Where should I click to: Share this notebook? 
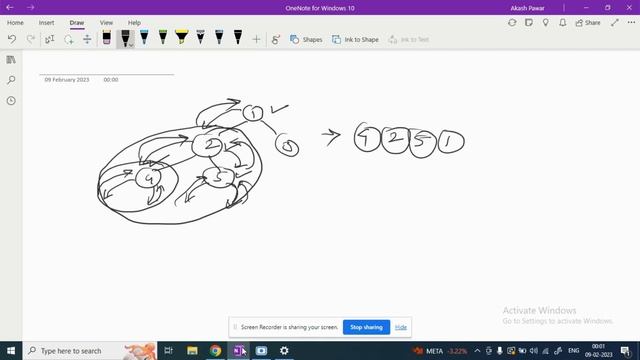[588, 23]
